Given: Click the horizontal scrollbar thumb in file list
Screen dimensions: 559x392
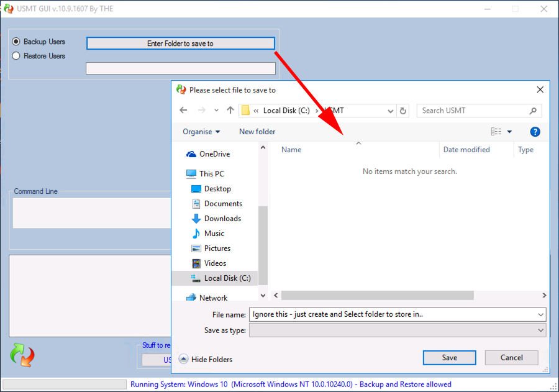Looking at the screenshot, I should pos(377,295).
